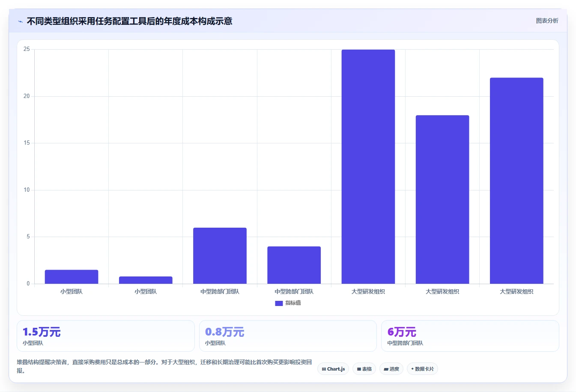This screenshot has width=576, height=392.
Task: Click the y-axis label 10
Action: coord(27,190)
